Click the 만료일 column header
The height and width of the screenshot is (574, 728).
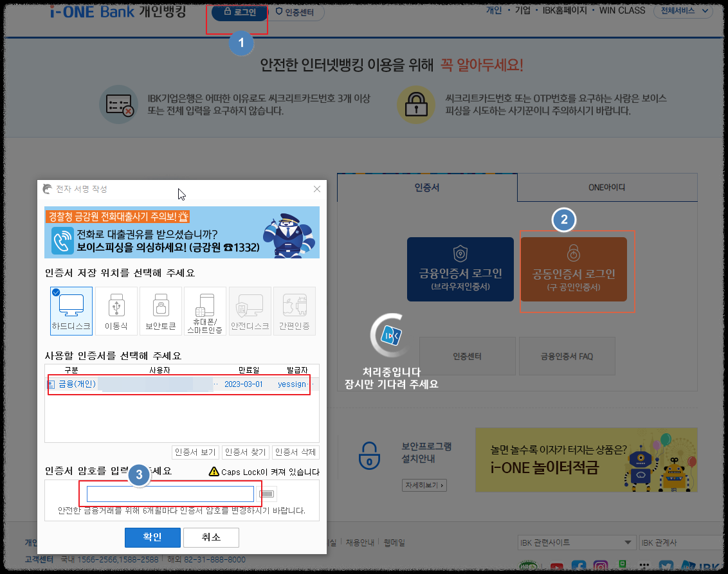click(249, 370)
